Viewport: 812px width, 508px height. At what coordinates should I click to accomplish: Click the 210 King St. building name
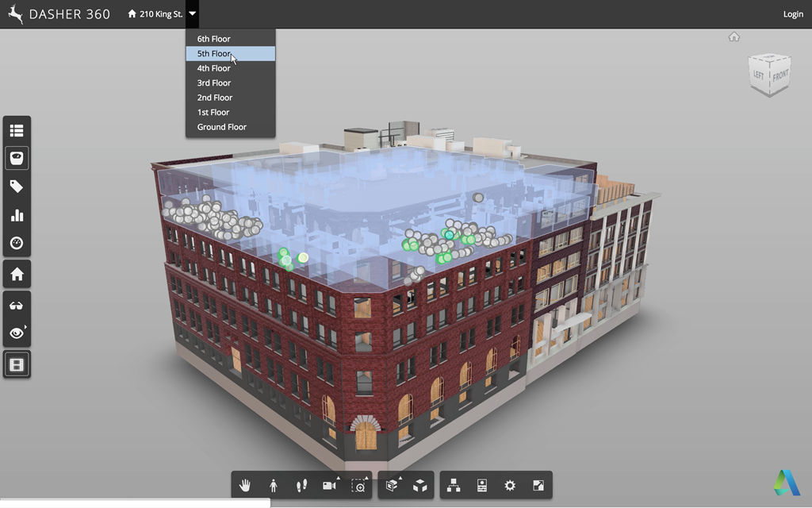click(160, 14)
